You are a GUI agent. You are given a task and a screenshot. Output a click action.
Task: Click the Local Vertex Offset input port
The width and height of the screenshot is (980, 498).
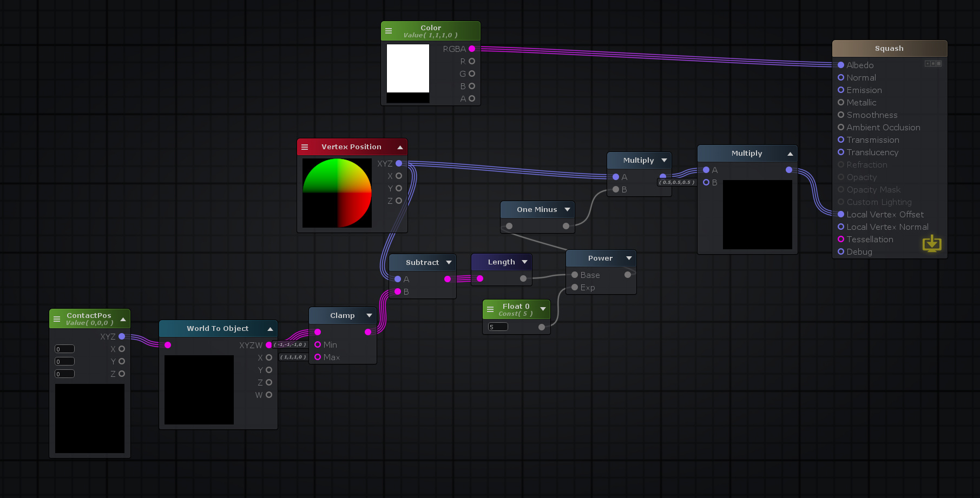pos(841,215)
